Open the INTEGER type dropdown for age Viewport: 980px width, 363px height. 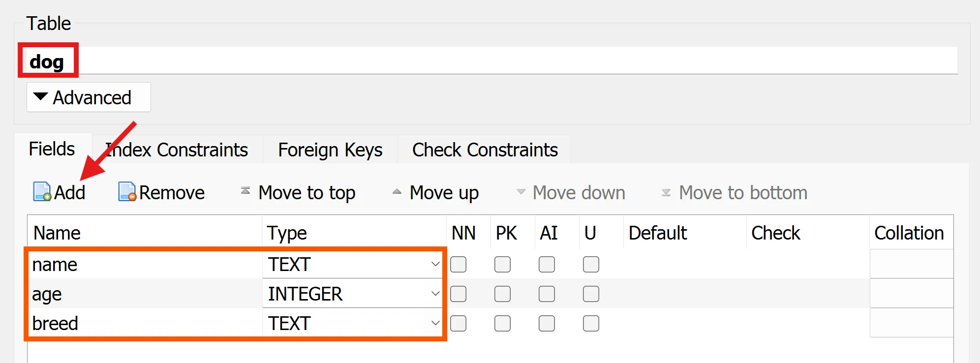(435, 294)
